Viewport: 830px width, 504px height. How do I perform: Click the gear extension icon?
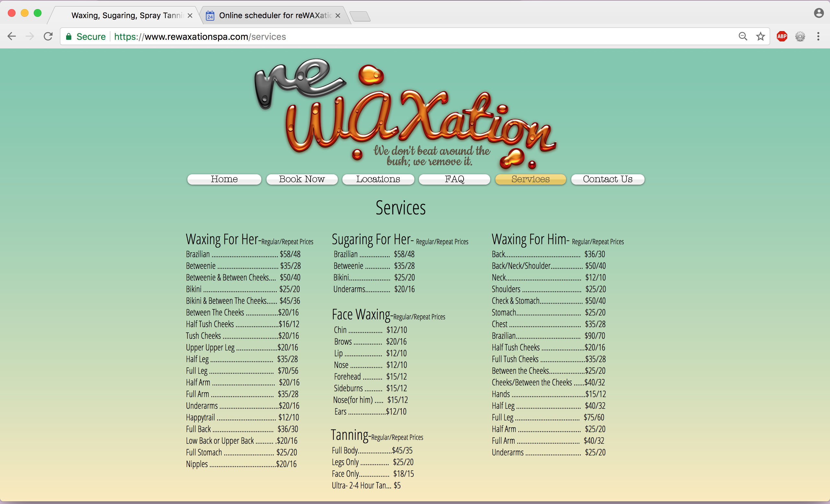pos(800,36)
